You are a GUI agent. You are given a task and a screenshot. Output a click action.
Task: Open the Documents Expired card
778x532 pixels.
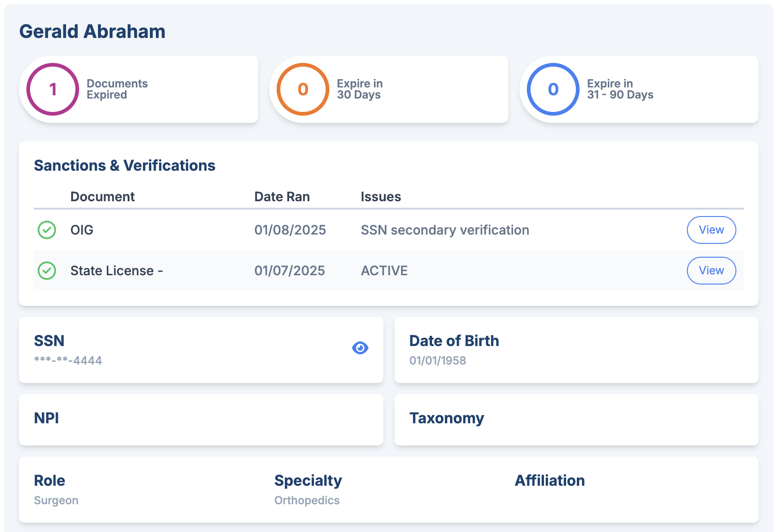(x=139, y=89)
